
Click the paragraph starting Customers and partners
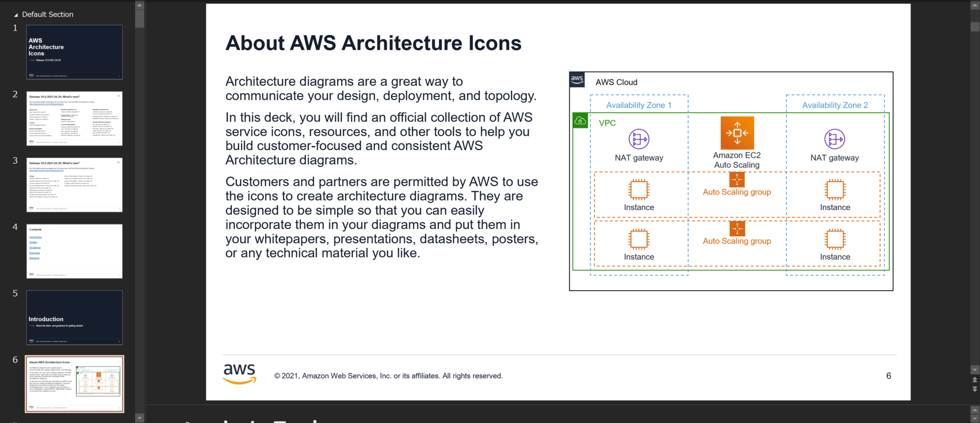coord(382,217)
